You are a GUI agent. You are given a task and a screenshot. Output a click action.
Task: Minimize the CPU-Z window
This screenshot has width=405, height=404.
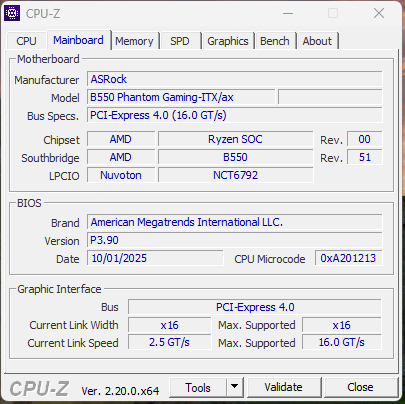(x=288, y=13)
